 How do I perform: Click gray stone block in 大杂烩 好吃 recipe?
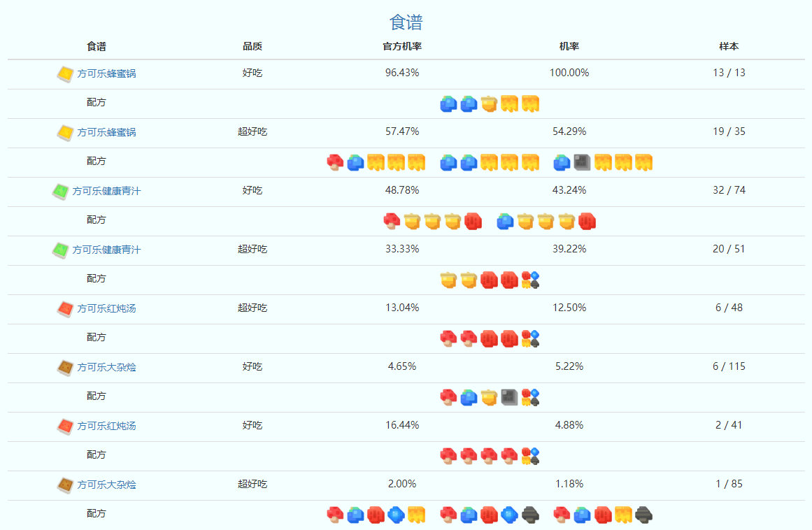(509, 397)
